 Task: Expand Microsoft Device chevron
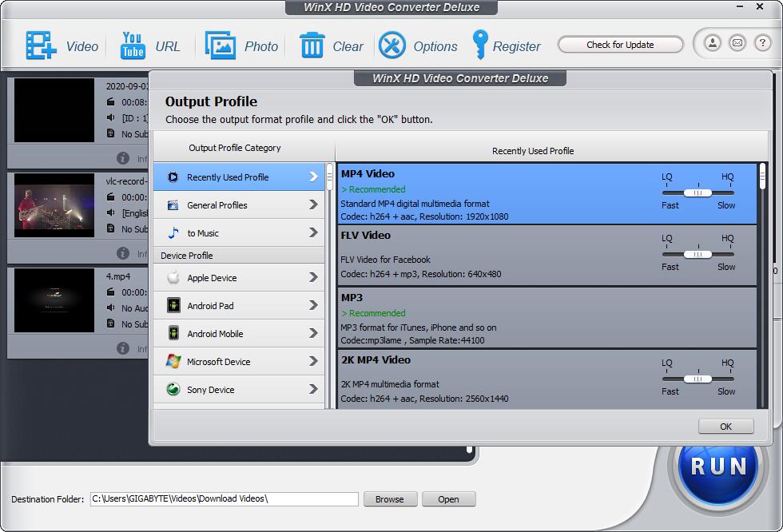click(x=313, y=361)
